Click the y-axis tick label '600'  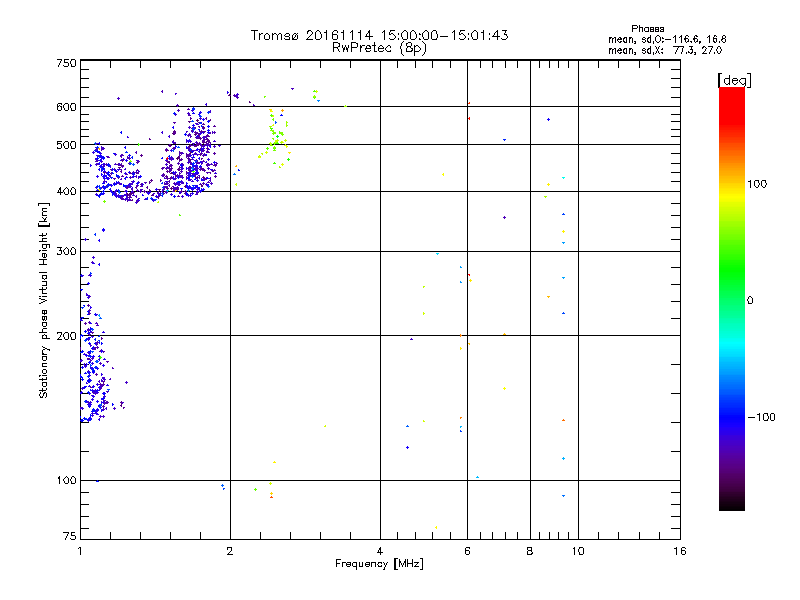point(66,107)
